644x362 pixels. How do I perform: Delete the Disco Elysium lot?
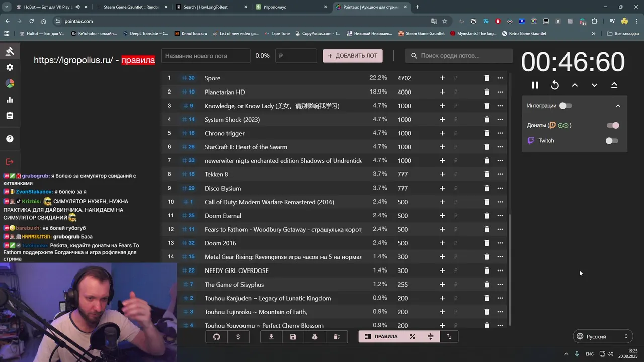[487, 188]
